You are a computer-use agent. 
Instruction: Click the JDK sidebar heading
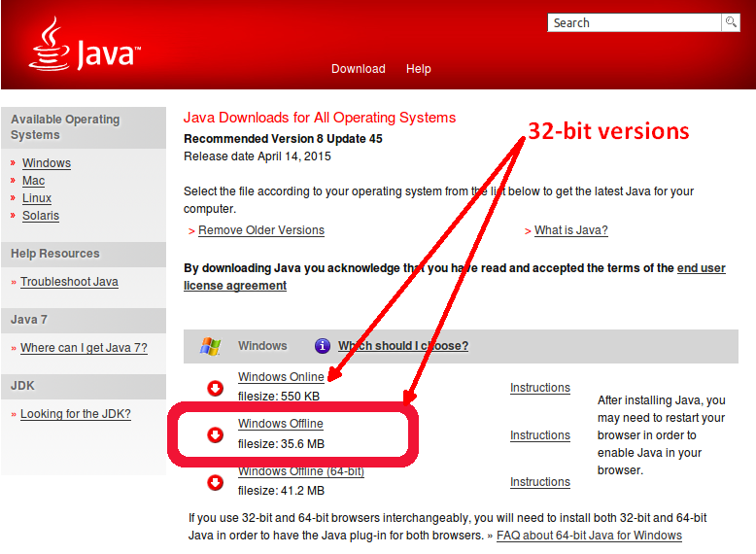pos(22,386)
